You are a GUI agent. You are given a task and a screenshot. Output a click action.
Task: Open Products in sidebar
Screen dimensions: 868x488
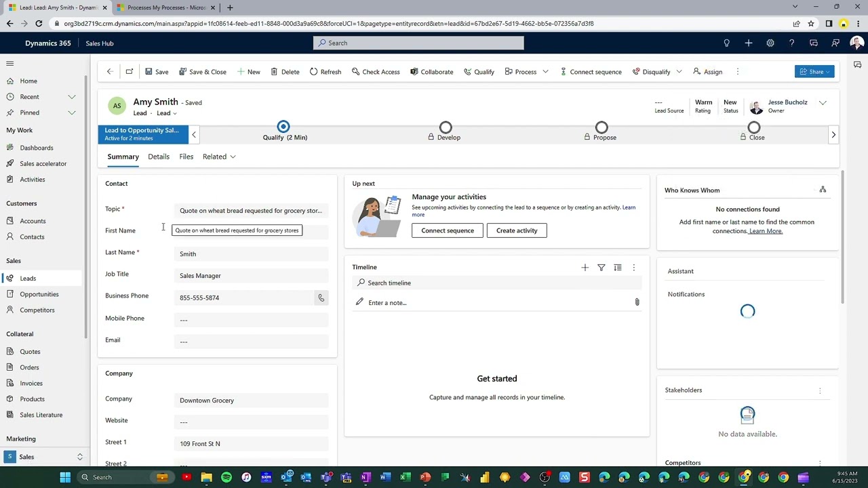[33, 399]
